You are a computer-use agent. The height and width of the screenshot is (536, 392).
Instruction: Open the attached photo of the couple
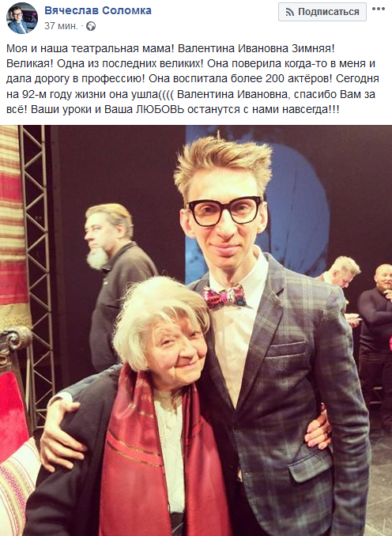[196, 330]
